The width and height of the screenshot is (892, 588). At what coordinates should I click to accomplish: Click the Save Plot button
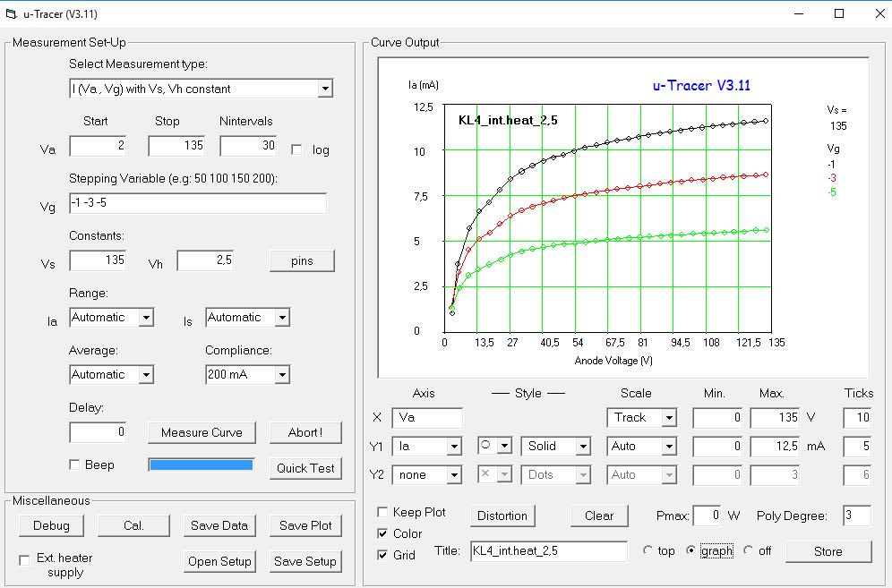coord(305,525)
